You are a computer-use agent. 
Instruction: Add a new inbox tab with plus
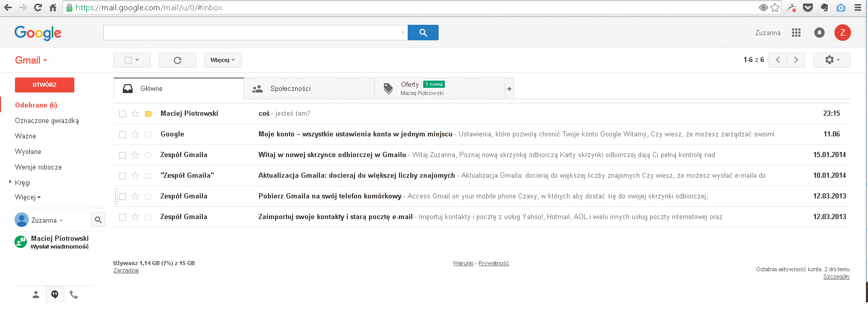click(509, 89)
